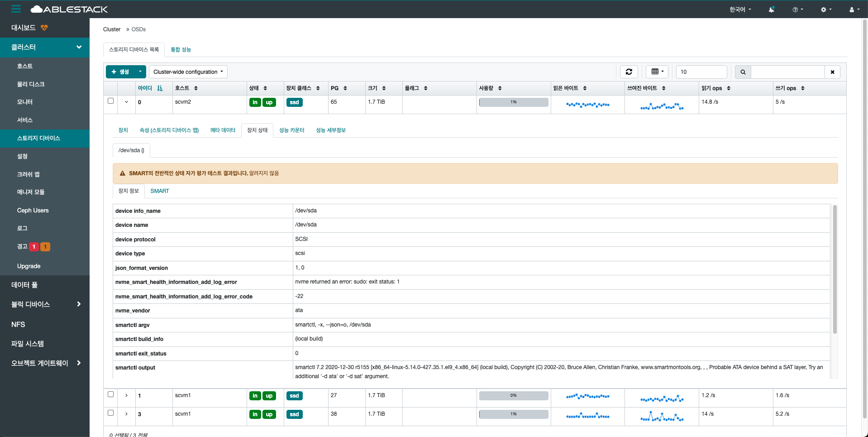Go to 모니터 in sidebar

tap(25, 102)
